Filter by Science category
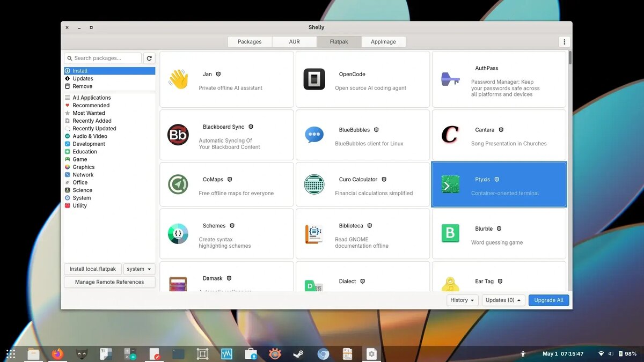Viewport: 644px width, 362px height. [x=109, y=190]
